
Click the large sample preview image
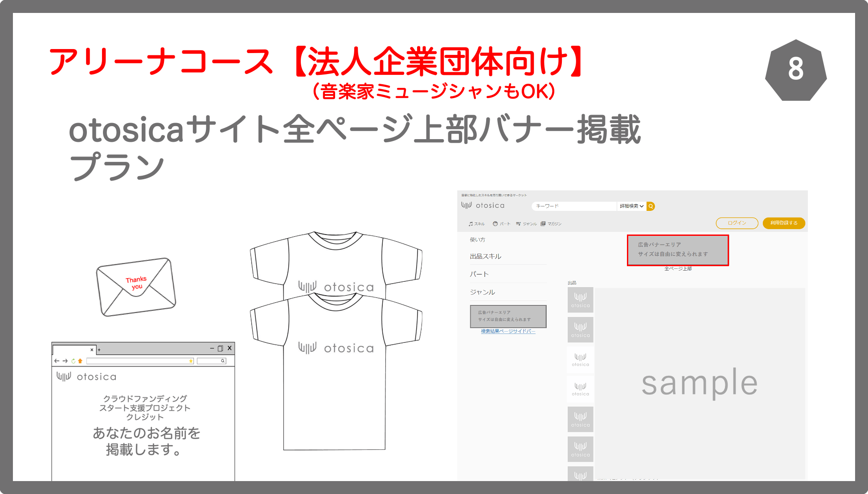click(x=700, y=383)
